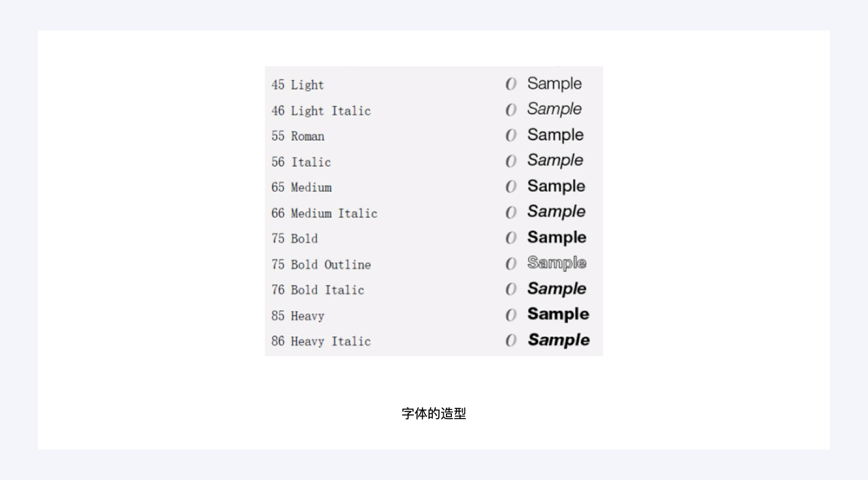Click the OpenType icon beside 86 Heavy Italic

coord(510,340)
